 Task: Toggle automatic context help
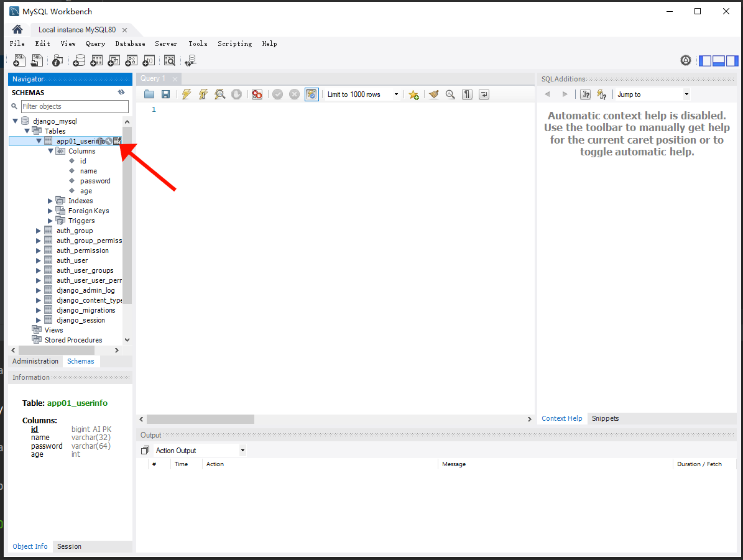[602, 94]
